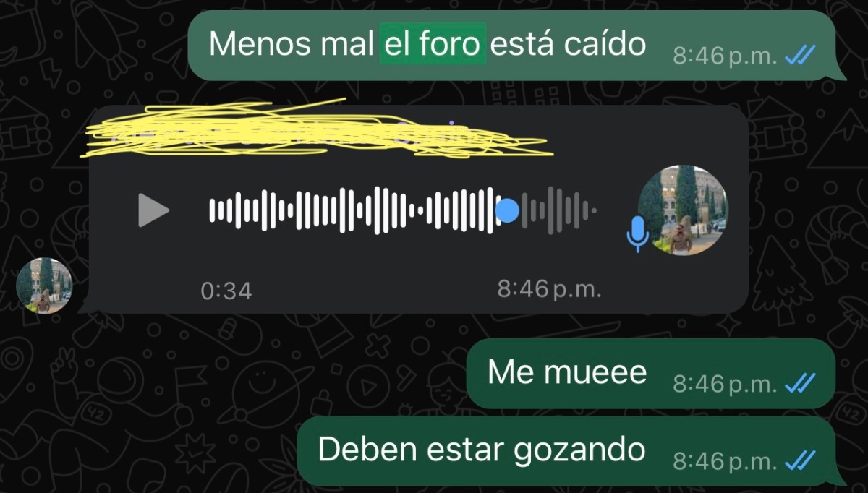Select the 'Menos mal el foro está caído' message
Viewport: 868px width, 493px height.
click(517, 45)
